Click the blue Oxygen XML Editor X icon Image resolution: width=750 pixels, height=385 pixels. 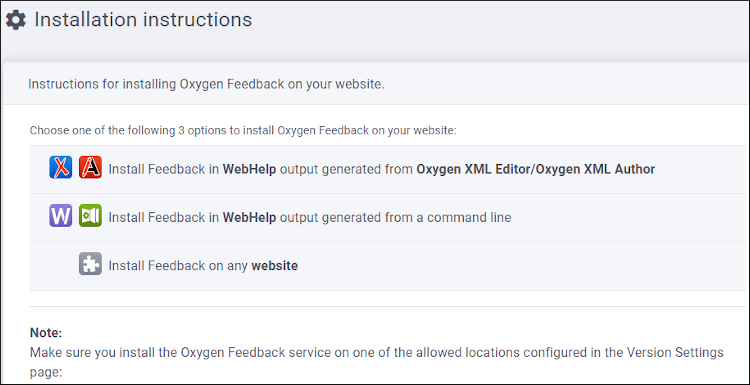(61, 167)
